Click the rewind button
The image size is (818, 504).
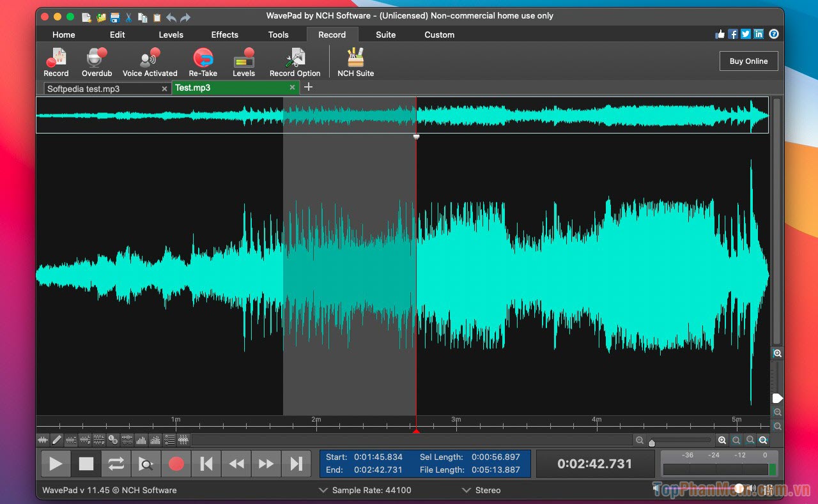tap(236, 464)
